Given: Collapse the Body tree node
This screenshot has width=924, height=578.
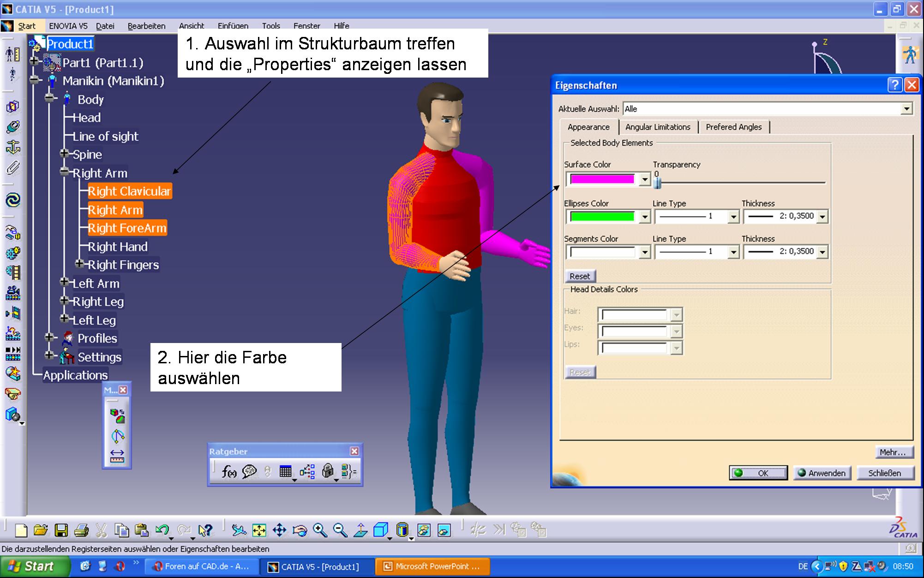Looking at the screenshot, I should pyautogui.click(x=49, y=98).
